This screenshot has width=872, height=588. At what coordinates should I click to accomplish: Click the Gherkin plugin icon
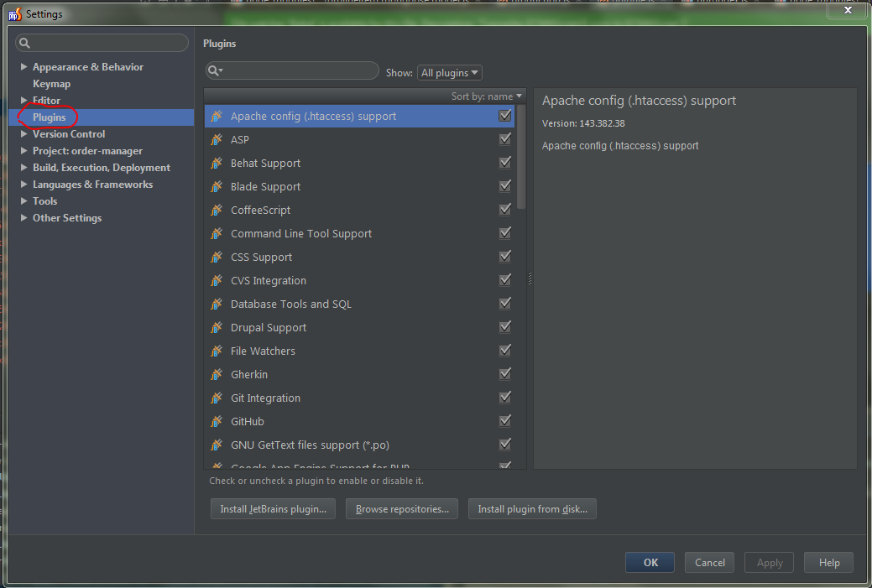coord(217,375)
